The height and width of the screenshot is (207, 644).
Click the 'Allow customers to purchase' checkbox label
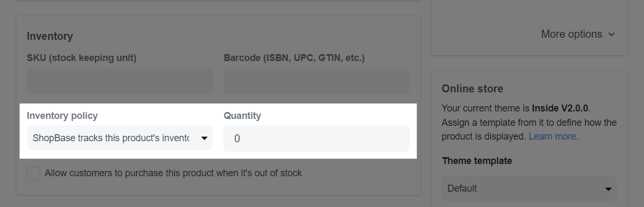pyautogui.click(x=173, y=173)
